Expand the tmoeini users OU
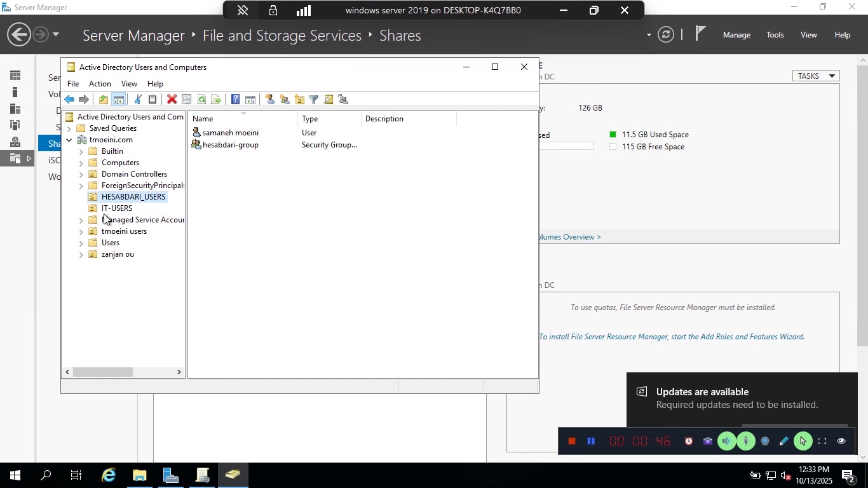This screenshot has height=488, width=868. point(81,232)
